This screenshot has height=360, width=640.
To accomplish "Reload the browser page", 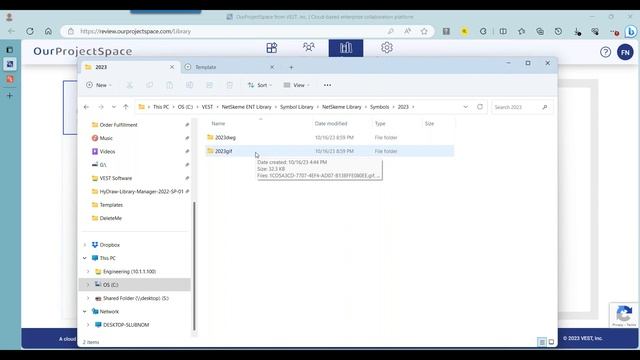I will pos(30,31).
